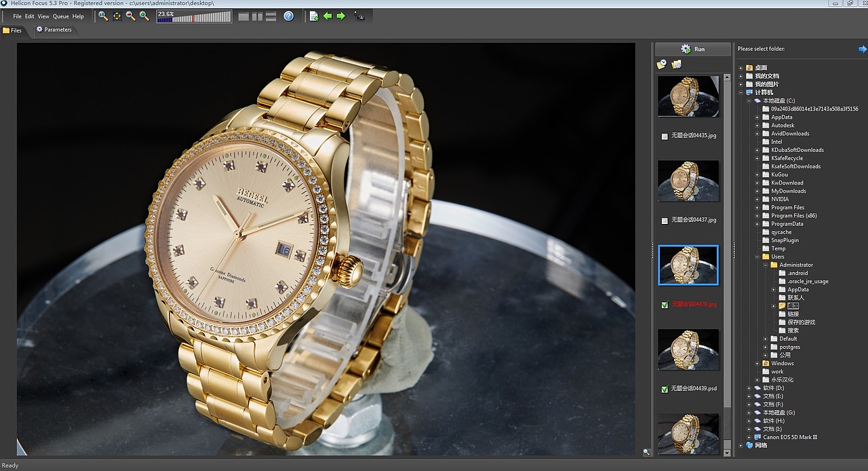Expand the 桌面 tree node
The image size is (868, 471).
coord(741,68)
